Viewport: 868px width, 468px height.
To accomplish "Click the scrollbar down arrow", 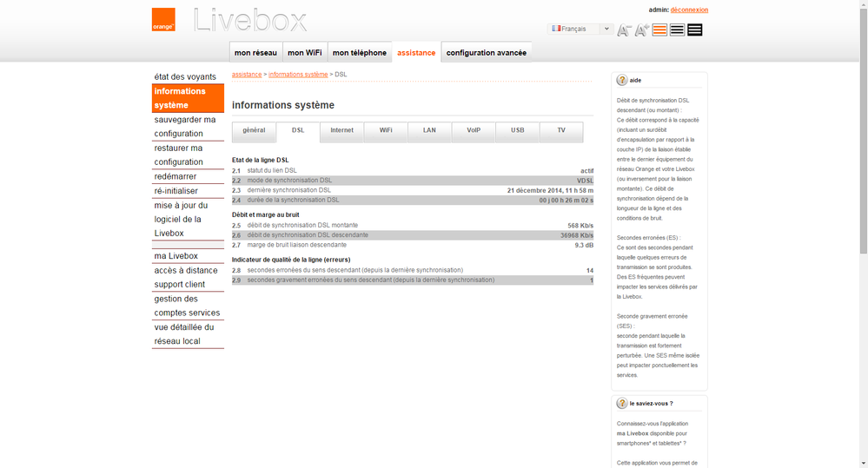I will 863,464.
